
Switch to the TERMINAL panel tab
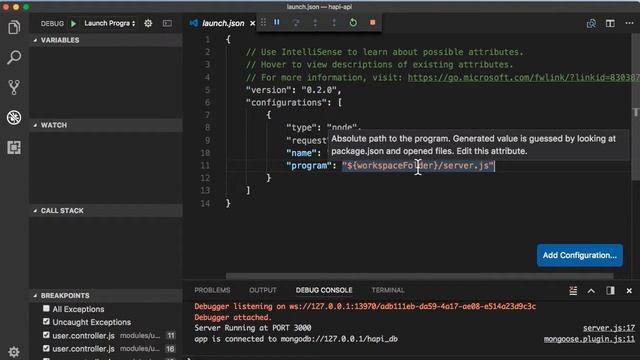388,290
